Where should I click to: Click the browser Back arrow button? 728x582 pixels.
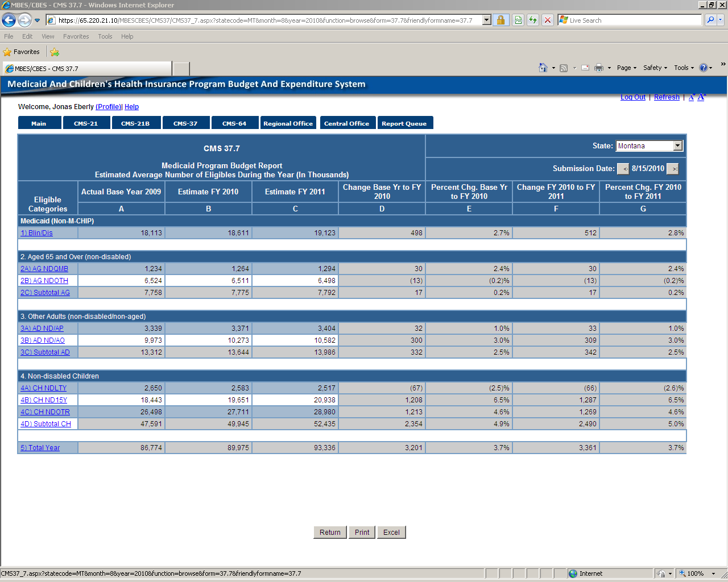pos(9,20)
